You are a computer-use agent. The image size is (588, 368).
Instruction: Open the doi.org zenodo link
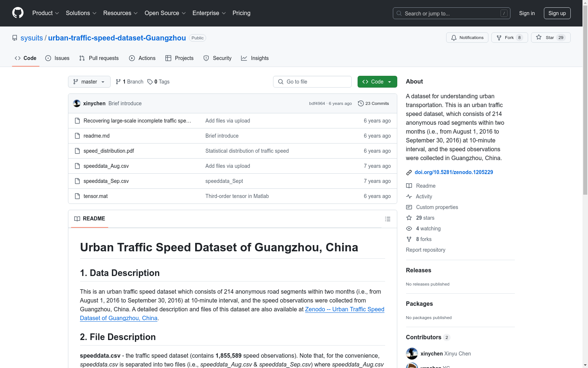pyautogui.click(x=454, y=172)
